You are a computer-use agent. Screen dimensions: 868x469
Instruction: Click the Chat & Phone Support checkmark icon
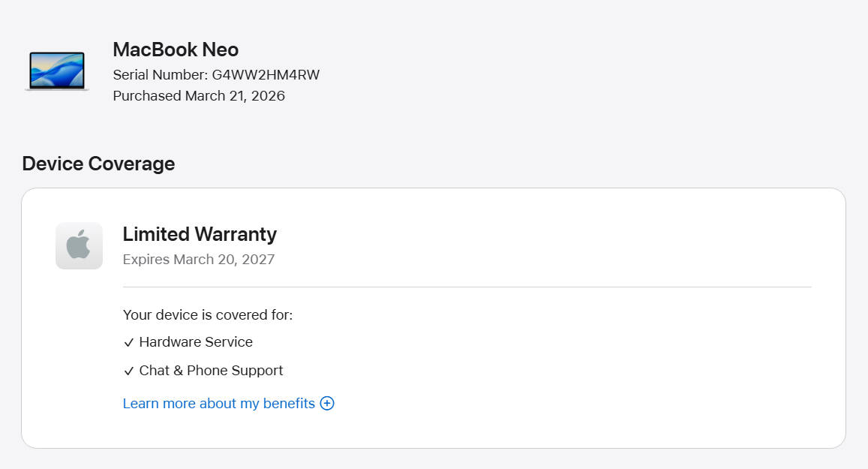[129, 371]
